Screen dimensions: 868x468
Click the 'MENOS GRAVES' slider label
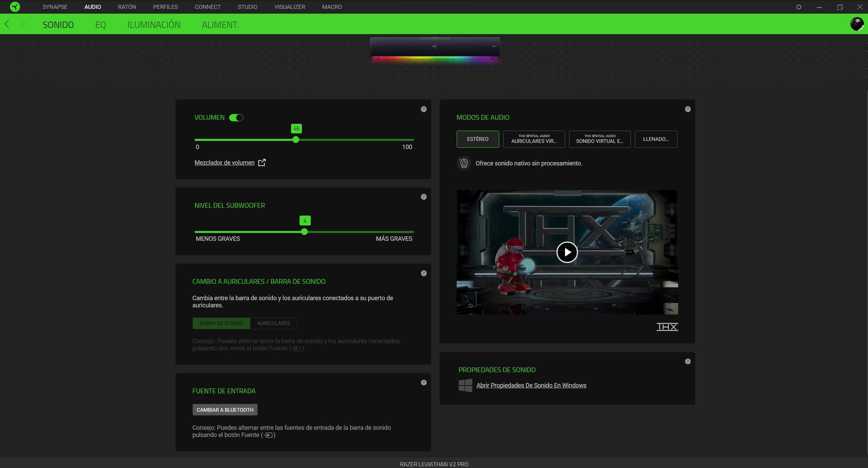[x=218, y=239]
